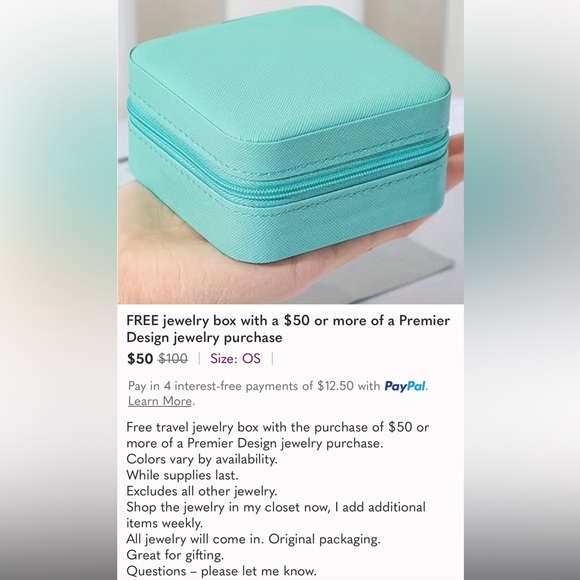
Task: Select the "Great for gifting." line
Action: click(x=175, y=555)
